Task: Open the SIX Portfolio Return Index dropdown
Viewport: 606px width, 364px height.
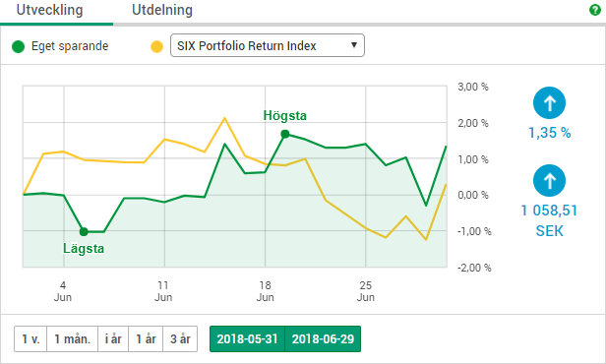Action: (268, 45)
